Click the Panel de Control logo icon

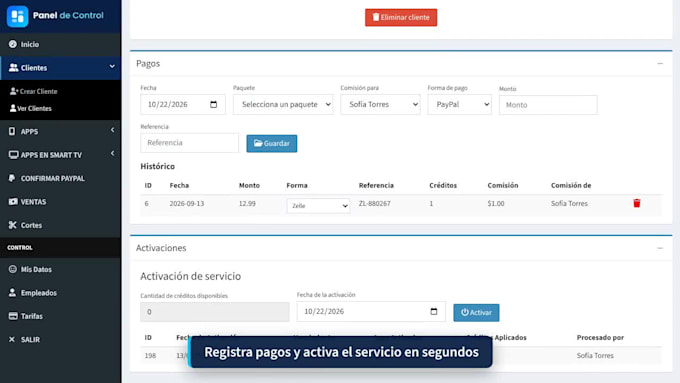pos(17,16)
